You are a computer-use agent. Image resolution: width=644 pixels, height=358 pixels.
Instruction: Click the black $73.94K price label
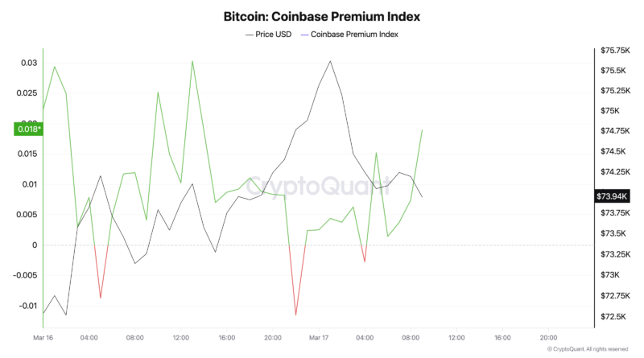pyautogui.click(x=612, y=195)
